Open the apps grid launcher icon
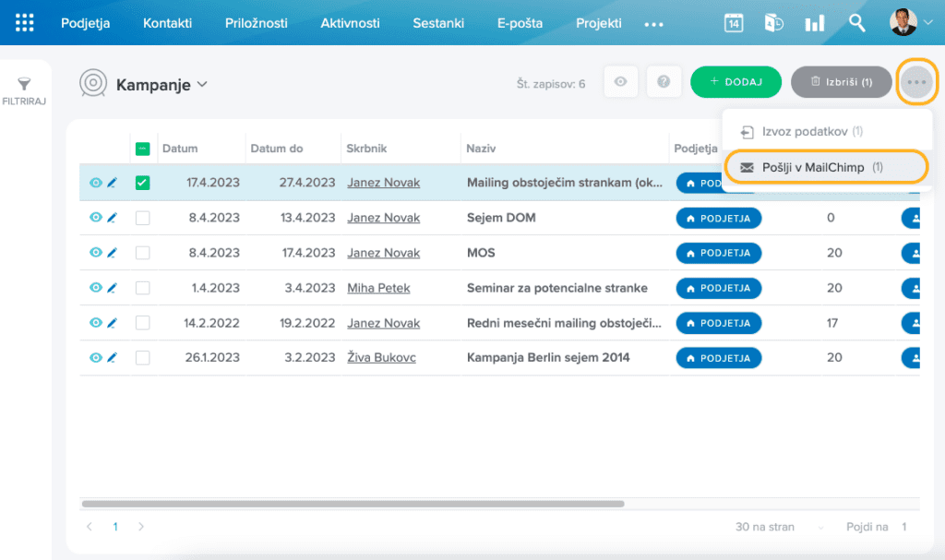The width and height of the screenshot is (945, 560). click(x=25, y=23)
